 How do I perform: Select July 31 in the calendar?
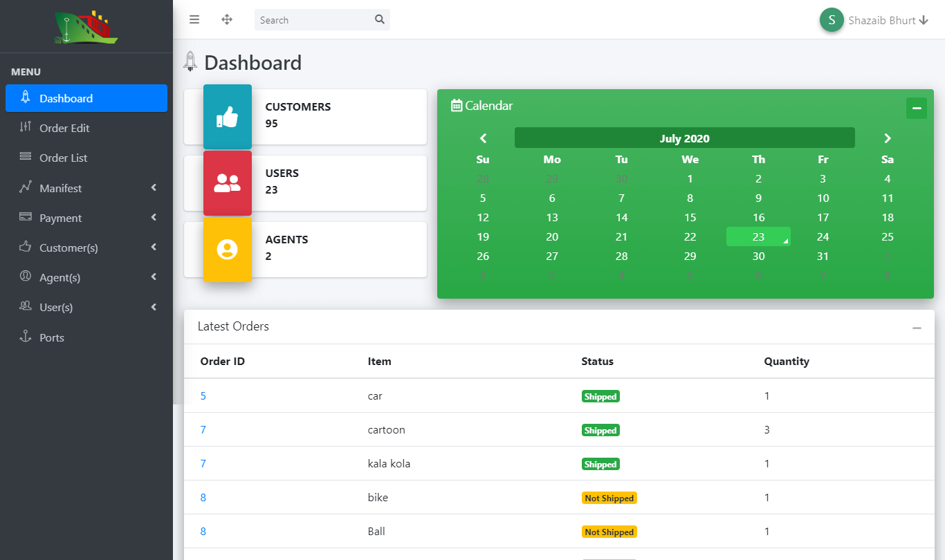click(823, 256)
